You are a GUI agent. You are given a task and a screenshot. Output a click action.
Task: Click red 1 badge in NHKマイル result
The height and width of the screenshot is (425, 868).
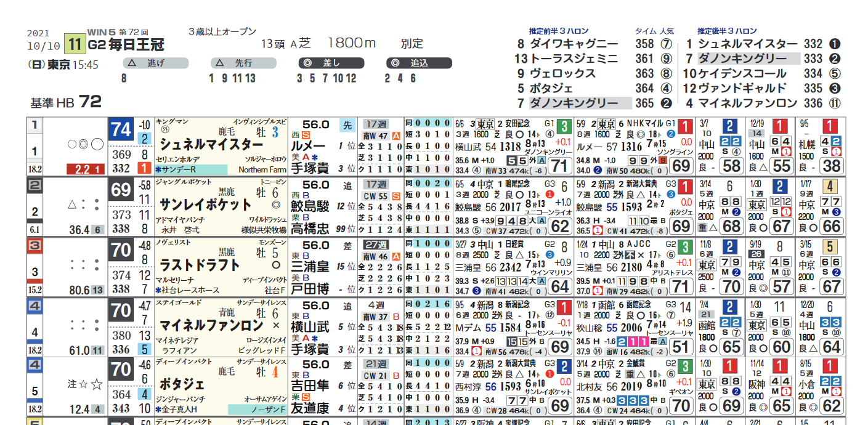686,127
